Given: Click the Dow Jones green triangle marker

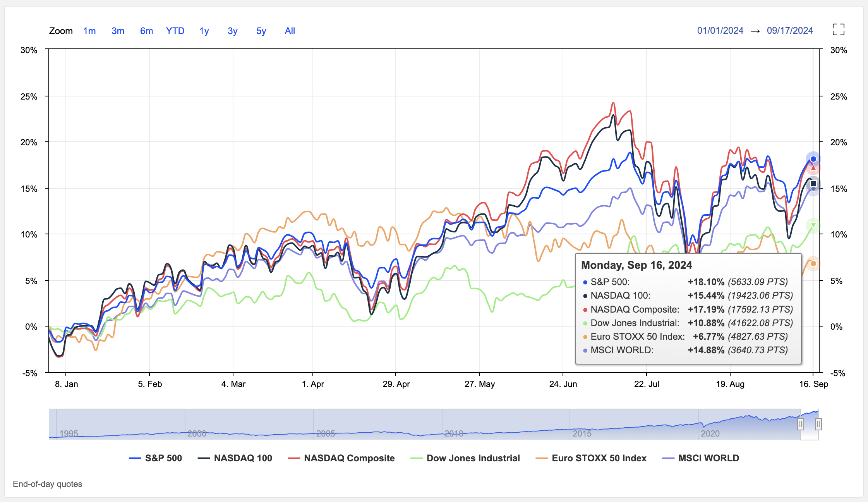Looking at the screenshot, I should 813,225.
